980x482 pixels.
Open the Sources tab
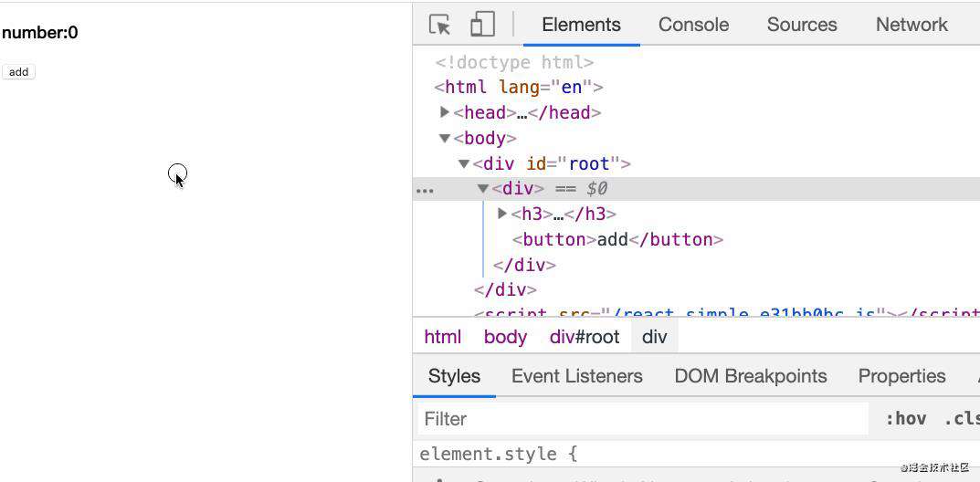point(802,25)
